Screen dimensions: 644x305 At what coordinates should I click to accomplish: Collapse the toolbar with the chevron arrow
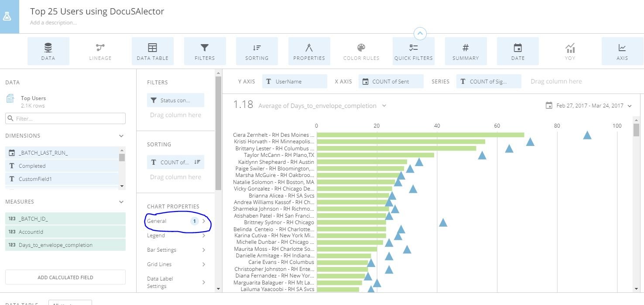[x=420, y=33]
